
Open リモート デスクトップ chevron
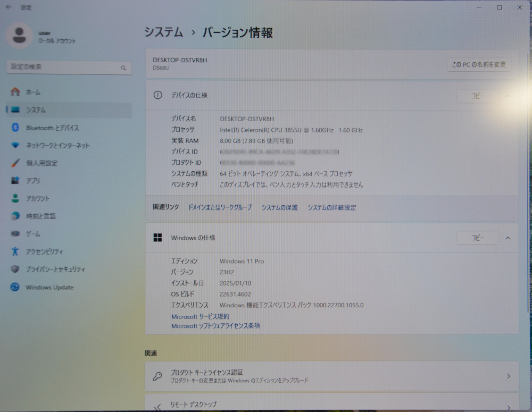(508, 407)
